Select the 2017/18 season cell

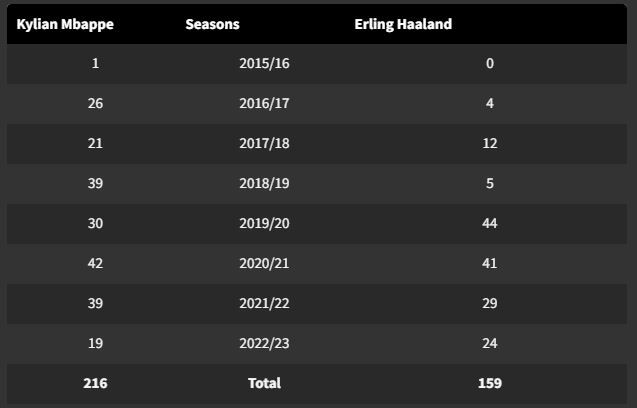[x=264, y=143]
